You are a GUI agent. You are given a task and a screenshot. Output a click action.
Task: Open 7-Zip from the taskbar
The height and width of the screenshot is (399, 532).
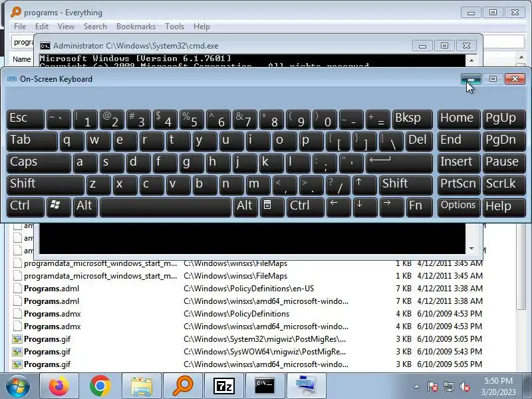(x=224, y=386)
